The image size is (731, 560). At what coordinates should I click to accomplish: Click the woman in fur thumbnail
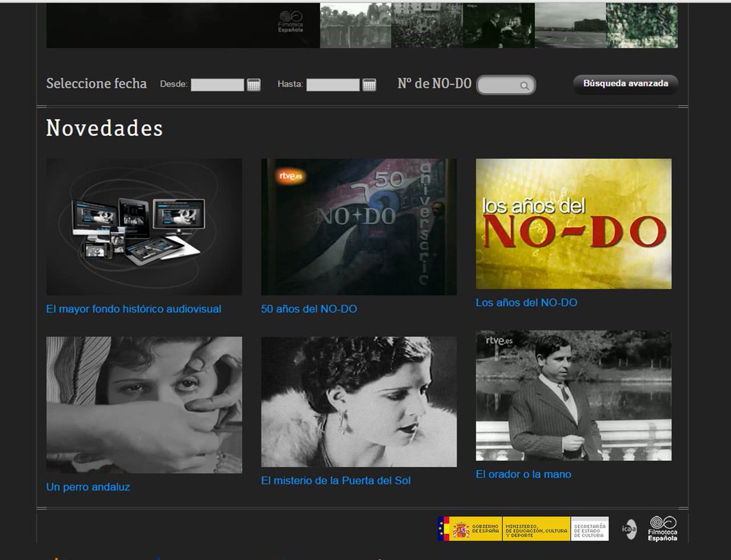click(359, 402)
